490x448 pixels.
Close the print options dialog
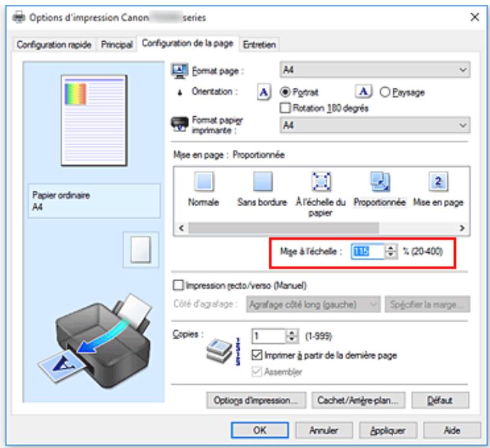[x=475, y=17]
